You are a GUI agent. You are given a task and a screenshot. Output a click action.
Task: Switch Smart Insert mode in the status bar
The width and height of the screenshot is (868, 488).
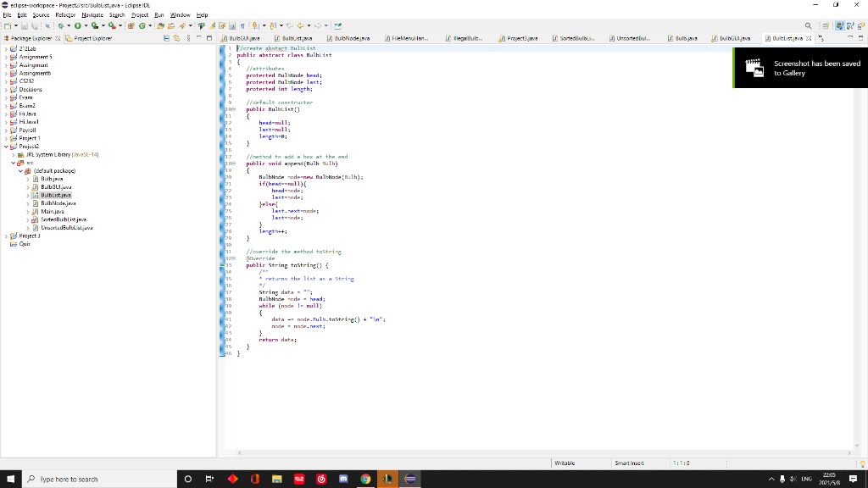pos(632,463)
